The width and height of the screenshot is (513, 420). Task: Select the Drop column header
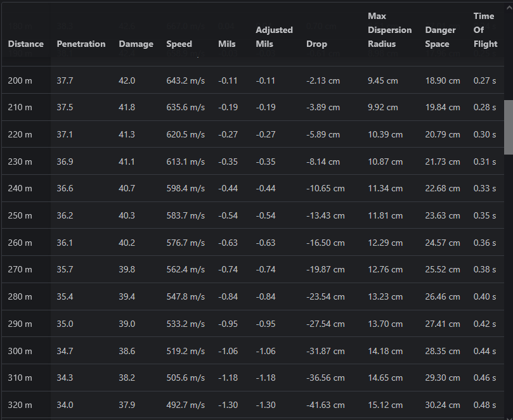(316, 44)
